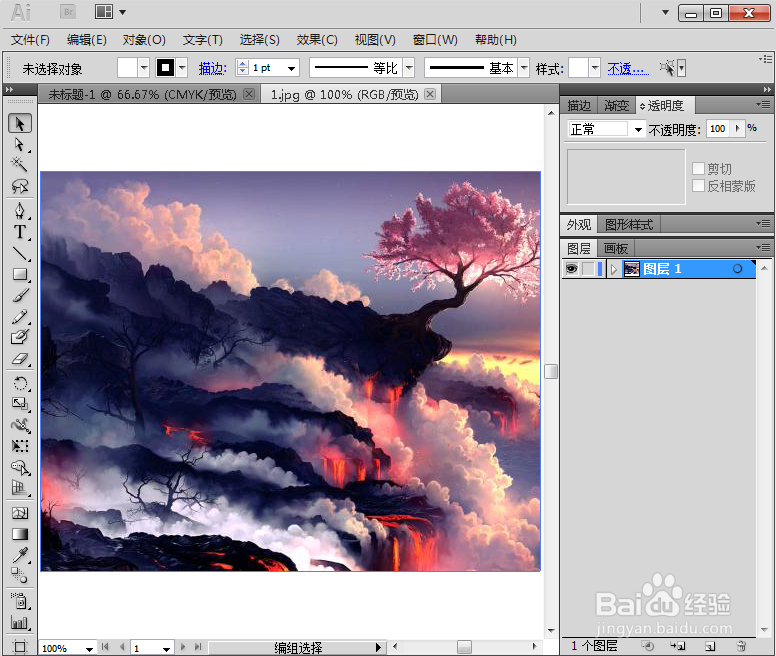
Task: Select the Mesh tool
Action: 20,513
